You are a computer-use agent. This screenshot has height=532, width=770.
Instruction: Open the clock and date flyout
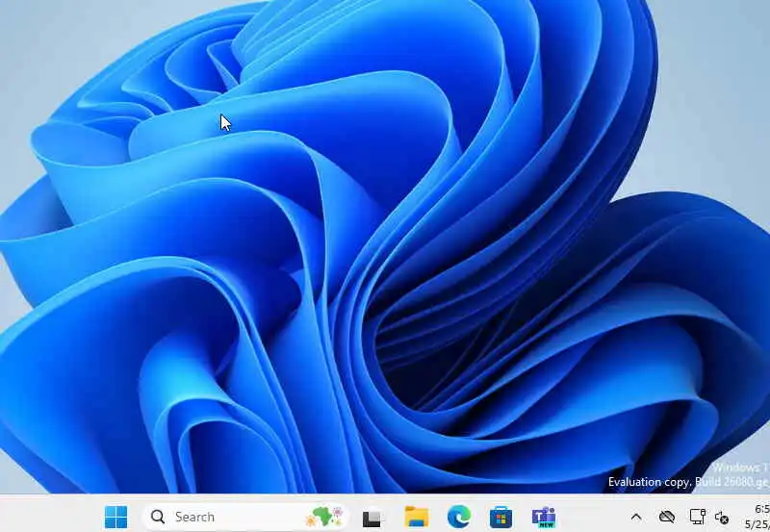[757, 517]
